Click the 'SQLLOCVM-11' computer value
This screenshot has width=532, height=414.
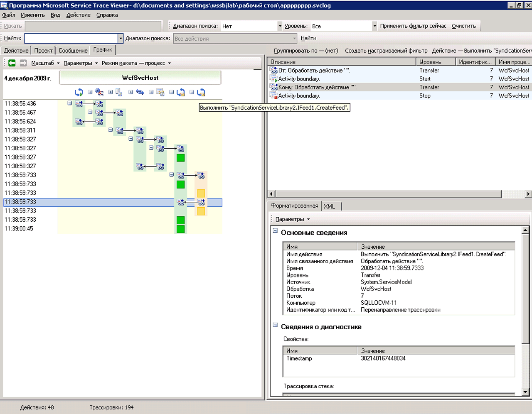(x=379, y=303)
